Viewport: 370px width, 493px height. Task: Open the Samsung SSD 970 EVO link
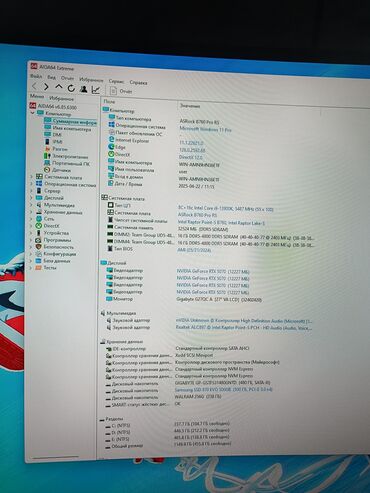223,389
